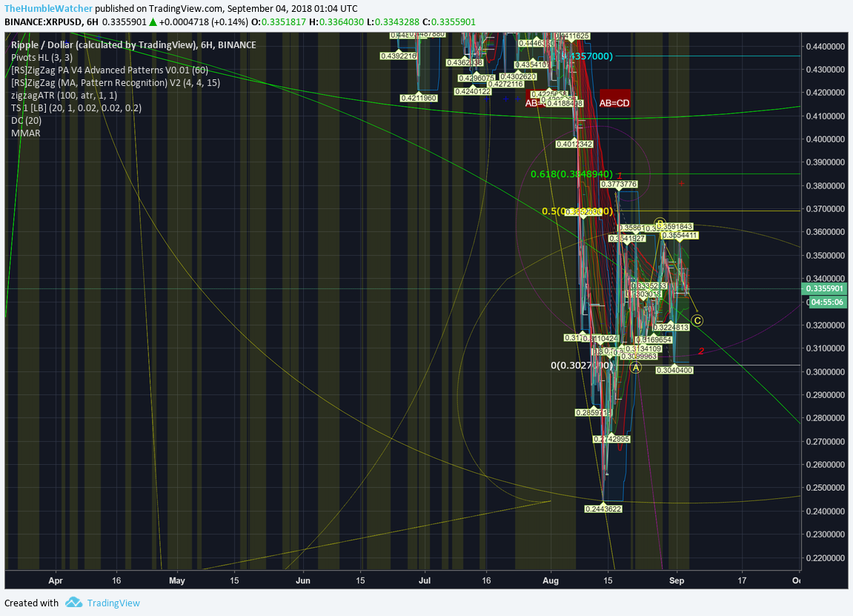Select the [RS]ZigZag (MA, Pattern Recognition) V2 indicator
The width and height of the screenshot is (853, 616).
(x=116, y=83)
